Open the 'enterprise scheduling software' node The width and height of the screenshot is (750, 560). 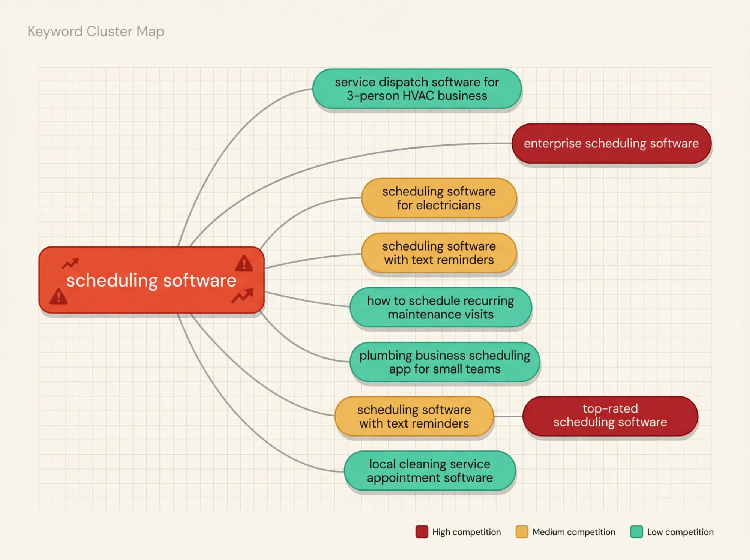click(611, 143)
